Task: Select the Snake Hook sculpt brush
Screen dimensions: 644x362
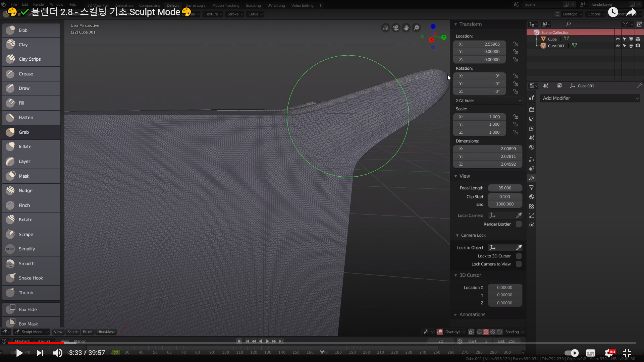Action: point(31,278)
